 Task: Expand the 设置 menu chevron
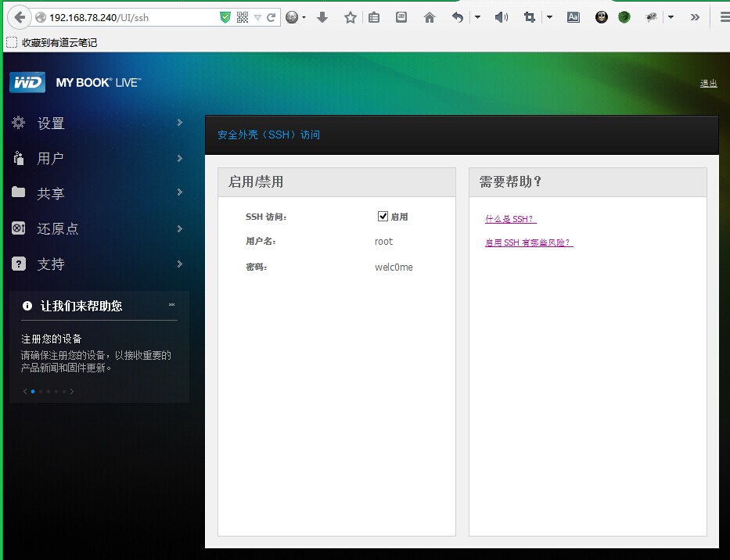click(180, 123)
